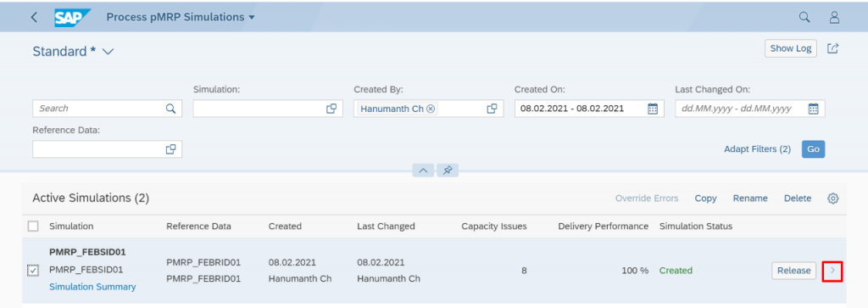This screenshot has width=868, height=308.
Task: Open Created On calendar picker
Action: click(653, 109)
